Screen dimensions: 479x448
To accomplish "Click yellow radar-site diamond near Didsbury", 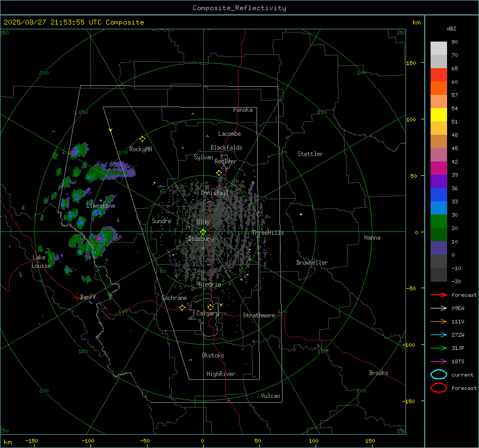I will coord(203,232).
